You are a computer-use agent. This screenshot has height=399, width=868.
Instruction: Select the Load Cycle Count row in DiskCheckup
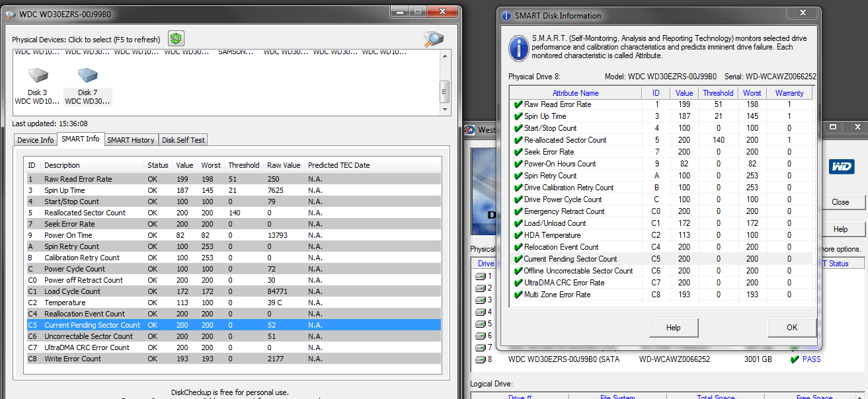[x=233, y=291]
